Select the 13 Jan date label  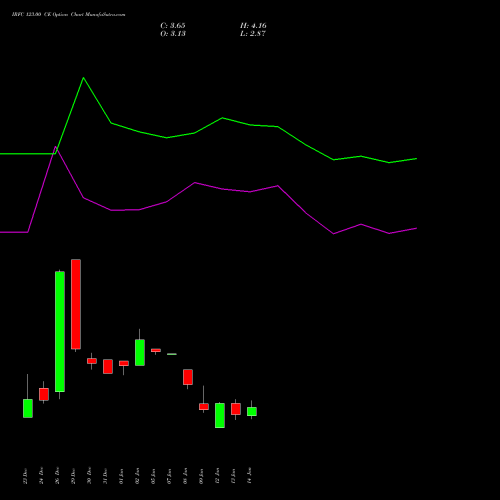click(x=233, y=476)
